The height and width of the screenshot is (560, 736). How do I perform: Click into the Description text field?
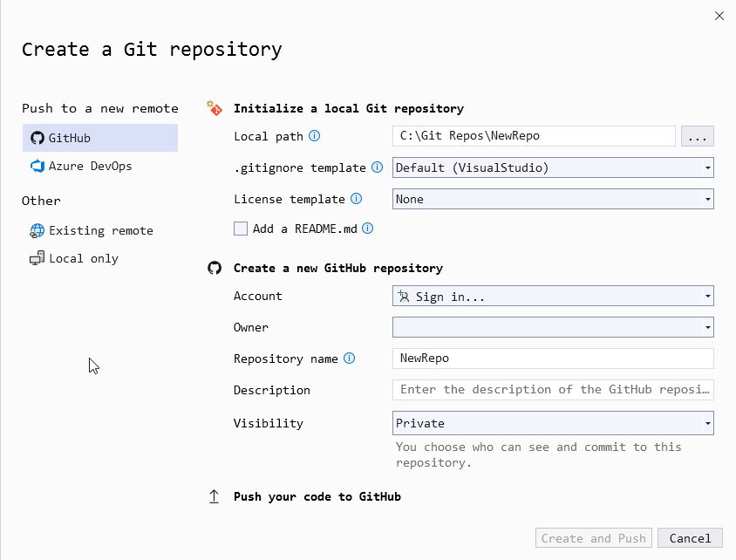point(553,390)
